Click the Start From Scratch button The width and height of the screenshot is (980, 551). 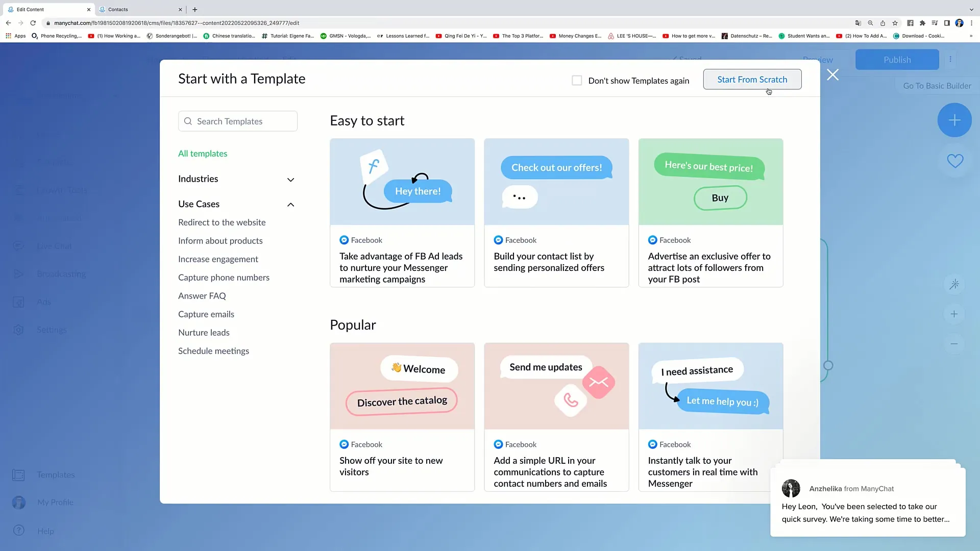tap(752, 80)
